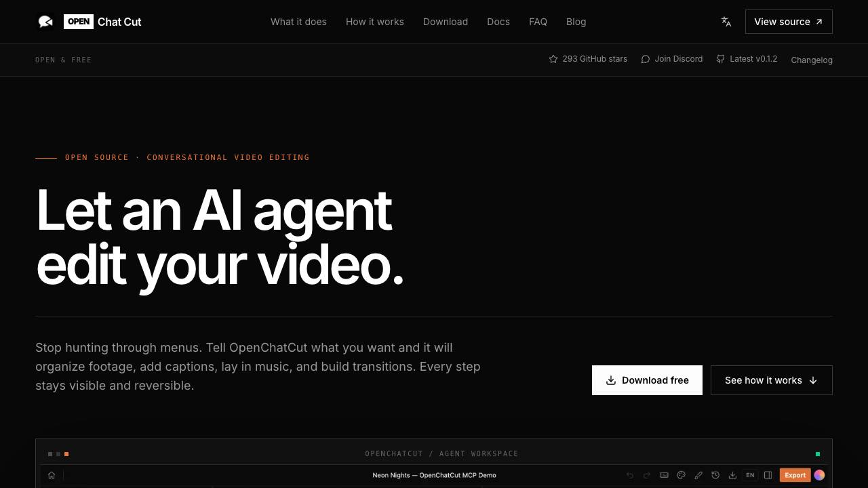Click the GitHub star icon

pyautogui.click(x=553, y=59)
